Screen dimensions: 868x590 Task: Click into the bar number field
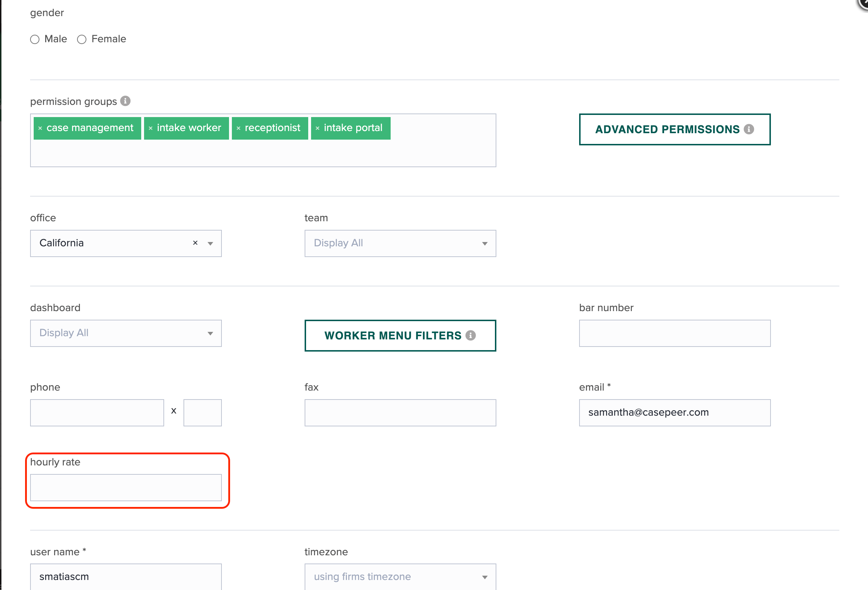point(674,333)
